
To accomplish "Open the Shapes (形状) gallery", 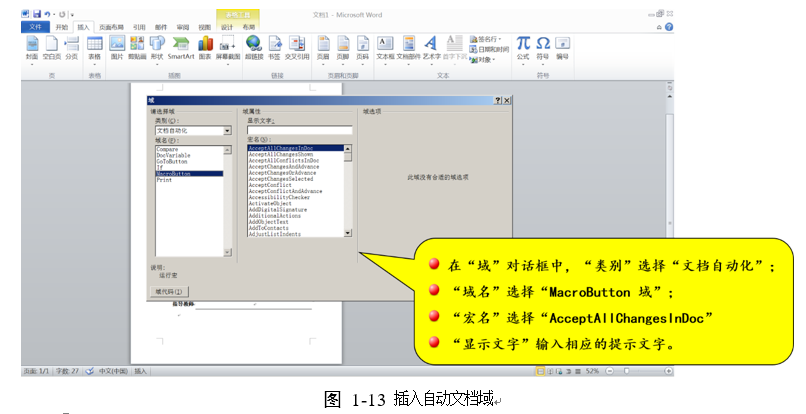I will pos(157,49).
